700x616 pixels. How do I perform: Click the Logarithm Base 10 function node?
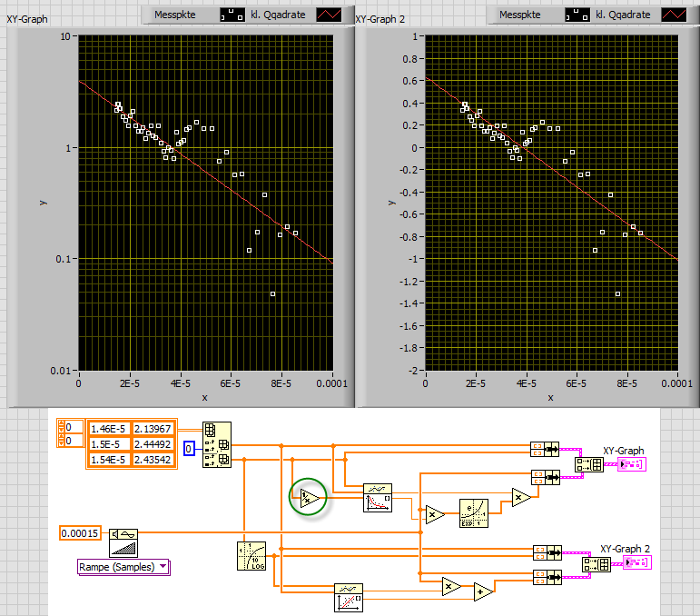tap(251, 556)
